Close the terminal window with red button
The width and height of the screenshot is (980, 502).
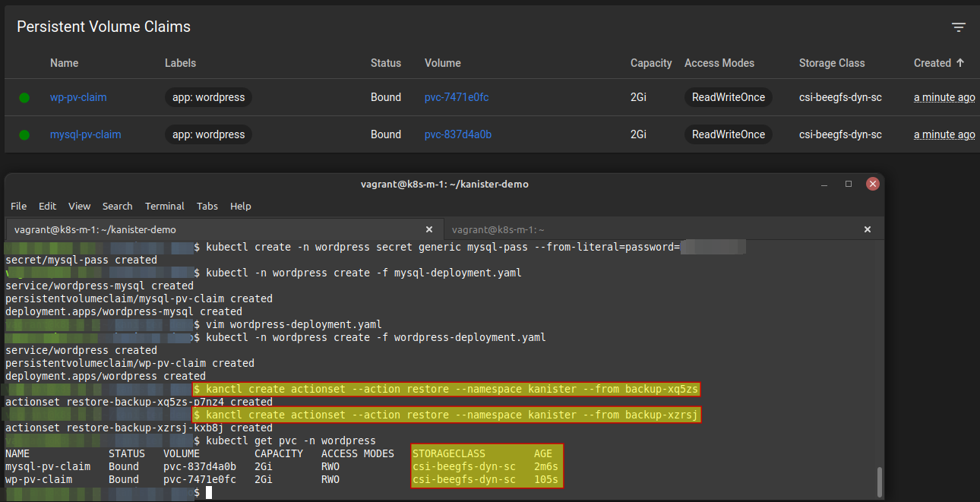[x=873, y=184]
